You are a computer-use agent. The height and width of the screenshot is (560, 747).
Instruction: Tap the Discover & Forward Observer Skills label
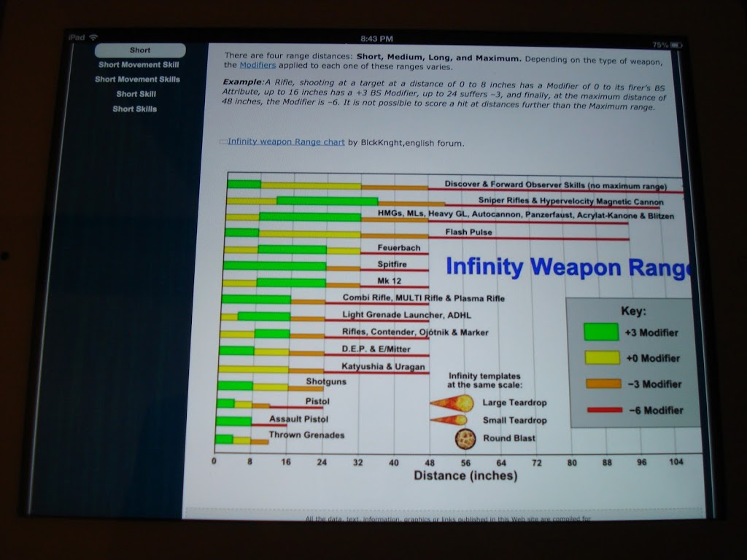tap(555, 184)
